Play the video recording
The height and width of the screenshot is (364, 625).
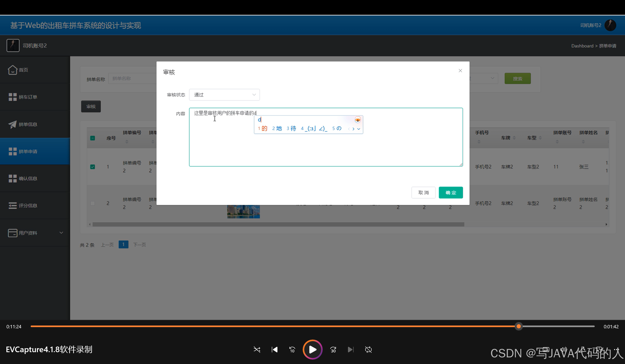(x=312, y=350)
